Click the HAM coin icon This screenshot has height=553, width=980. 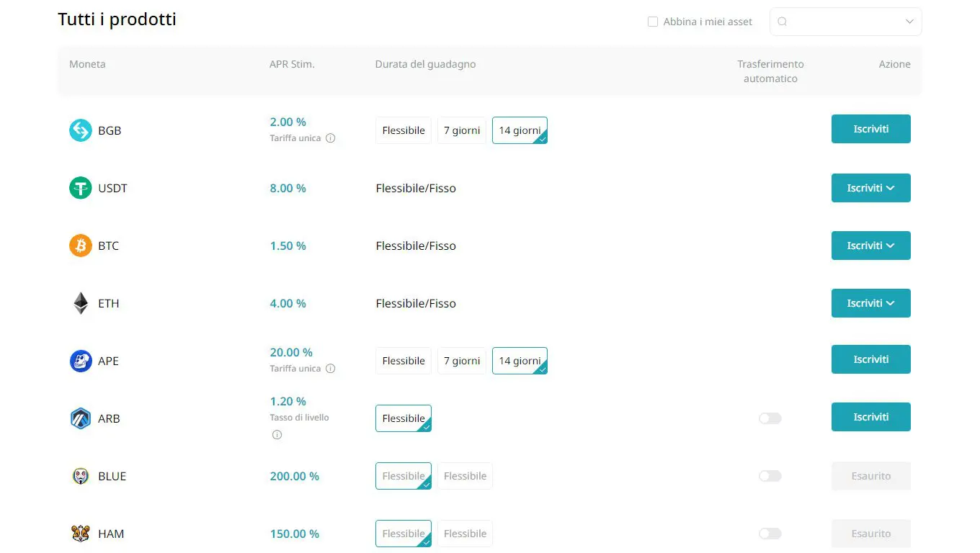81,534
